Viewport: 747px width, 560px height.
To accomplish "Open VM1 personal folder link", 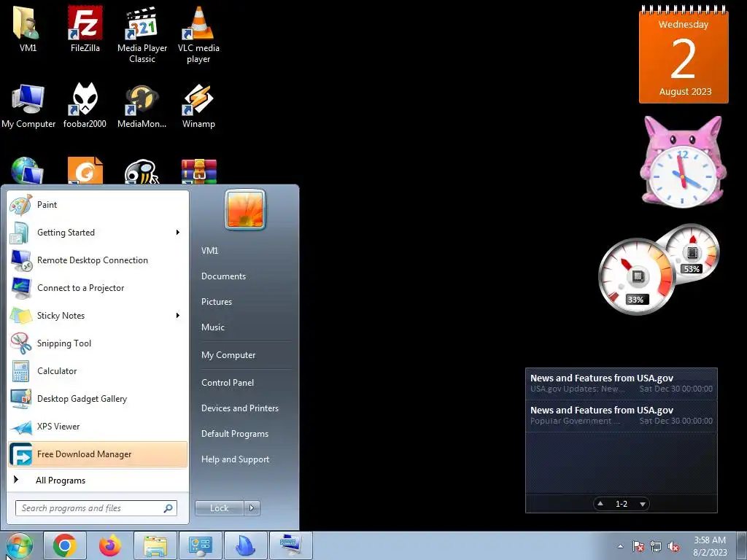I will pyautogui.click(x=209, y=251).
